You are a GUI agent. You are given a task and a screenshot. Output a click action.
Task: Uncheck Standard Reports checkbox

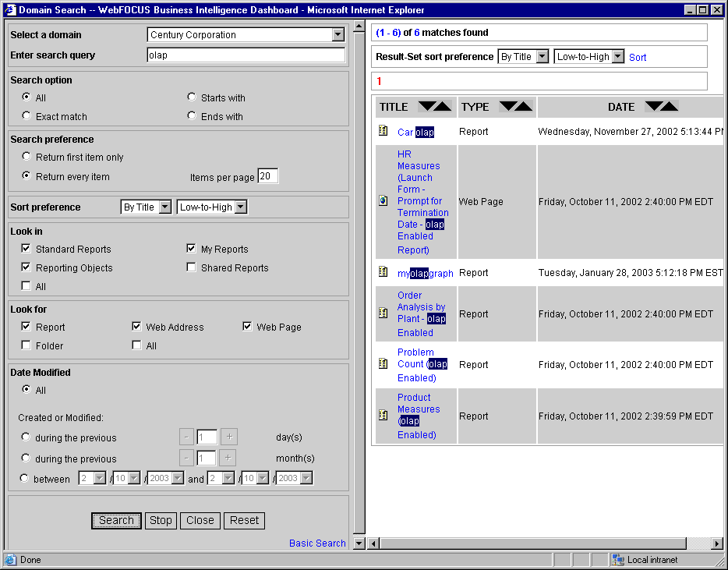[x=26, y=249]
